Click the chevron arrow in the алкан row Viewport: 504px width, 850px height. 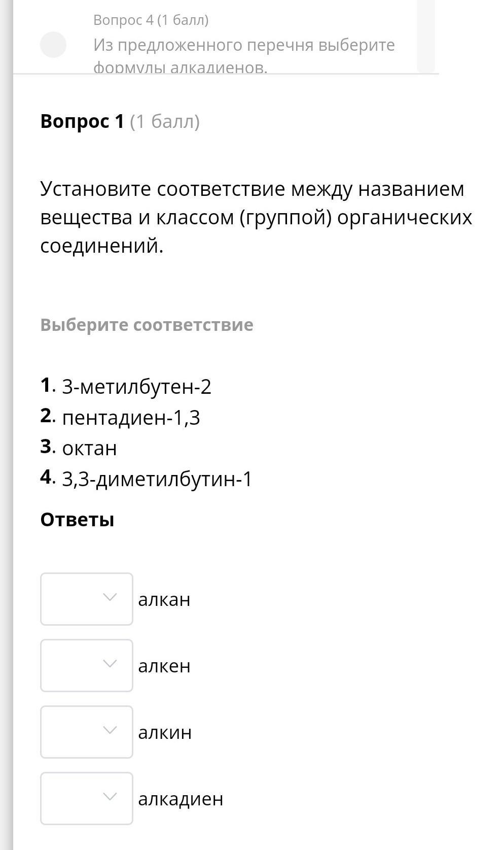pyautogui.click(x=110, y=597)
